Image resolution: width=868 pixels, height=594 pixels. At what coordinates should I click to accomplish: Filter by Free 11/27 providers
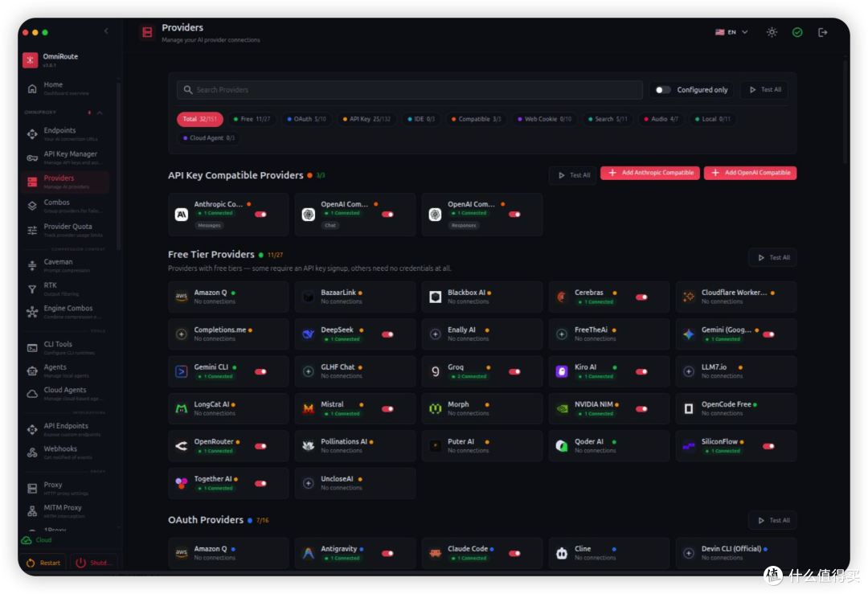252,119
